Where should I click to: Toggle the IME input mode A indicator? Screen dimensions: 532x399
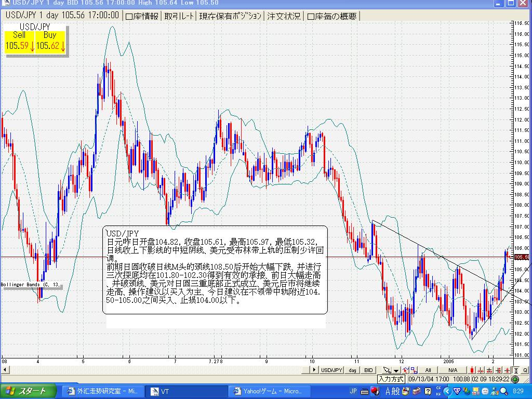pyautogui.click(x=387, y=391)
